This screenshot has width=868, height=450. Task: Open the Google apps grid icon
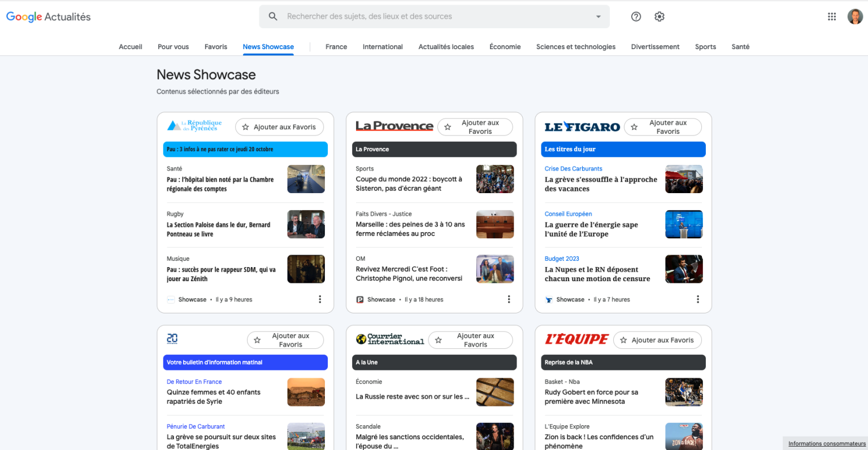tap(831, 16)
